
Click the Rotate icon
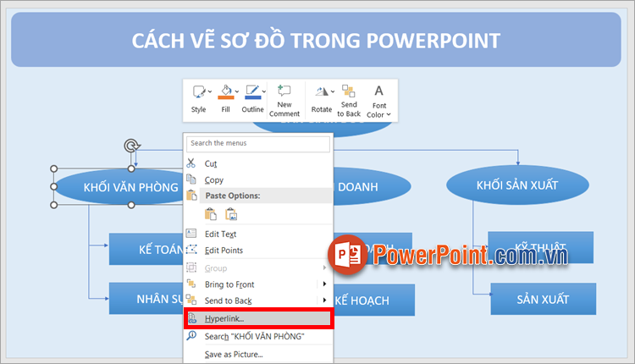tap(322, 92)
